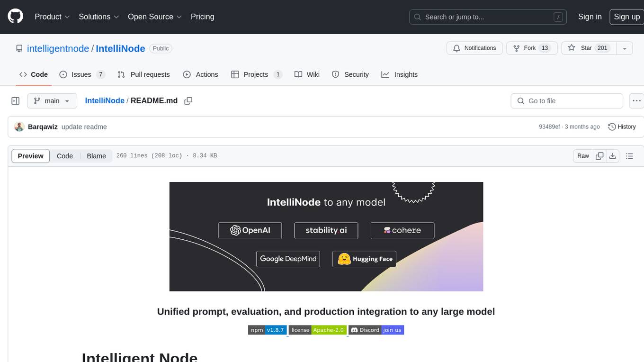Click the Discord join us badge
This screenshot has height=362, width=644.
click(376, 330)
